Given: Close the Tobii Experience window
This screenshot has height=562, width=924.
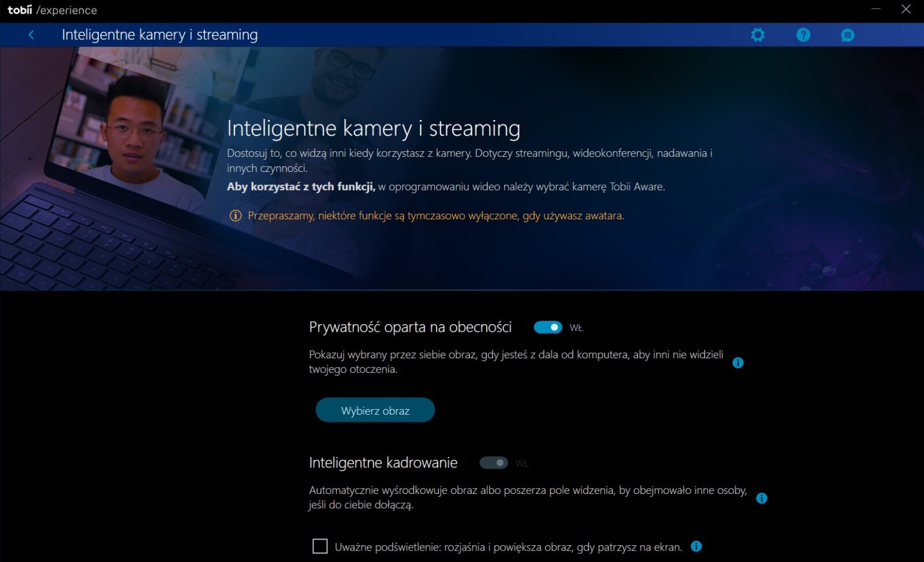Looking at the screenshot, I should [906, 9].
